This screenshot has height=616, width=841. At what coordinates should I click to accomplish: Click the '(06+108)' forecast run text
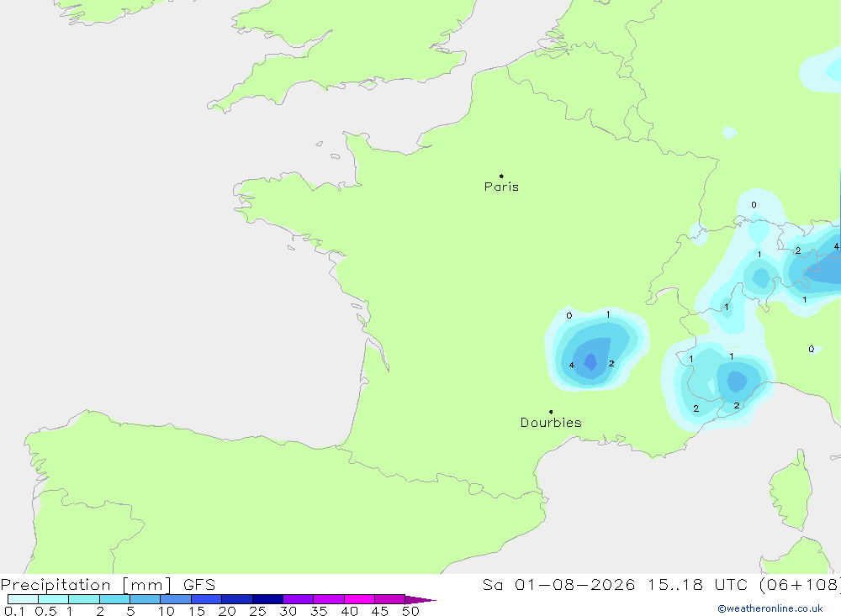(x=800, y=585)
